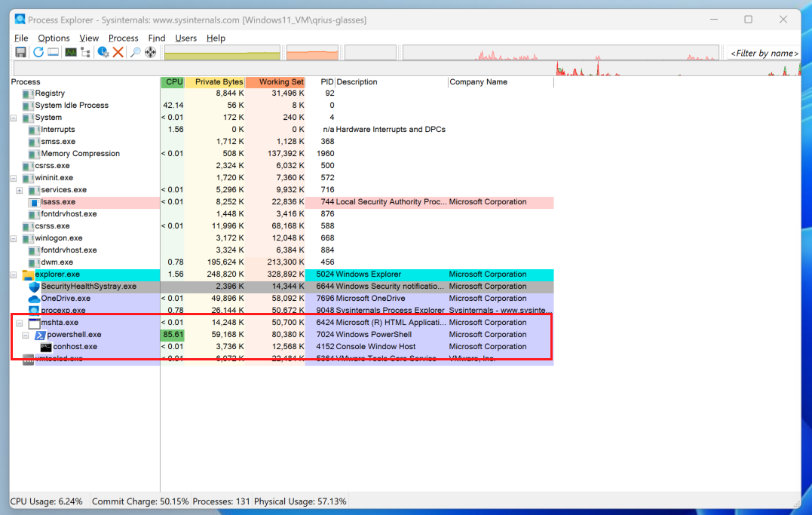Select the smss.exe row
This screenshot has width=812, height=515.
(282, 142)
